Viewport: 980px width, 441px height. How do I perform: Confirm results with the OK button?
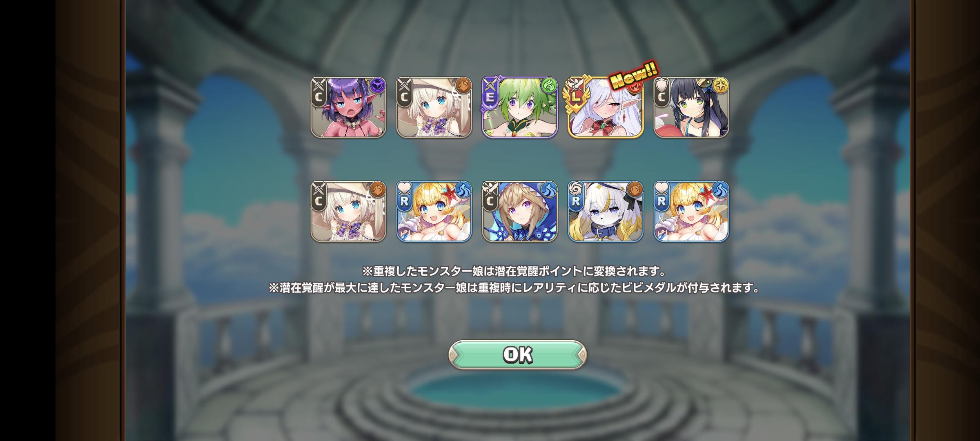pyautogui.click(x=517, y=355)
